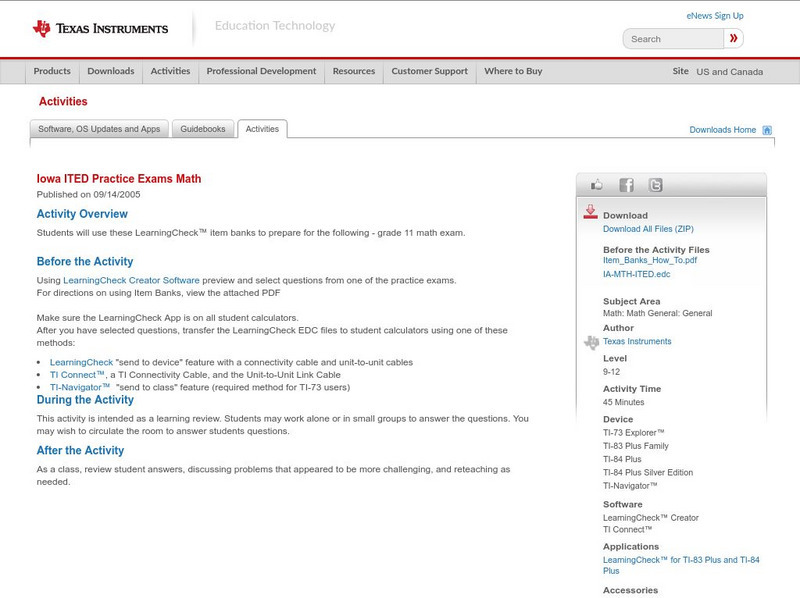
Task: Click the author avatar icon near Texas Instruments
Action: [x=590, y=342]
